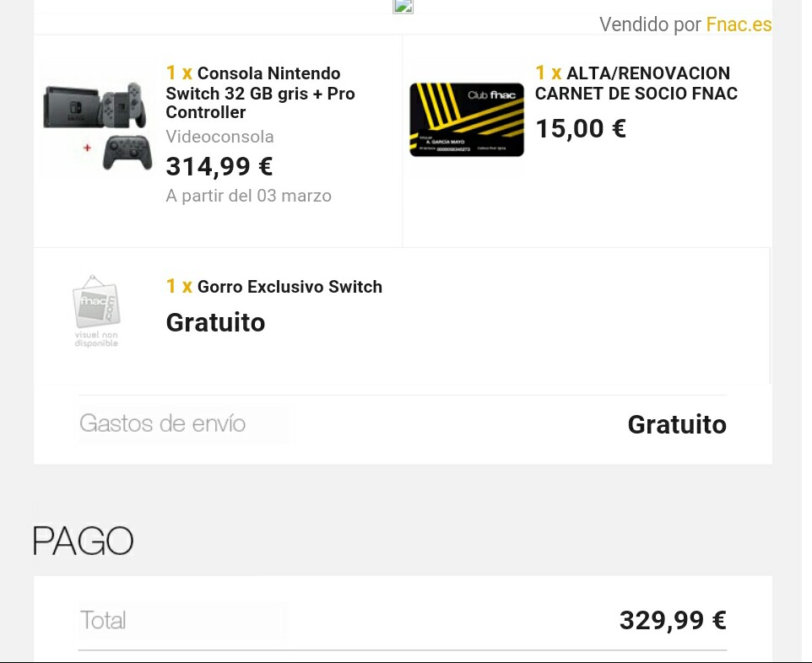Click the Fnac 'visuel non disponible' placeholder icon
The height and width of the screenshot is (663, 812).
96,310
